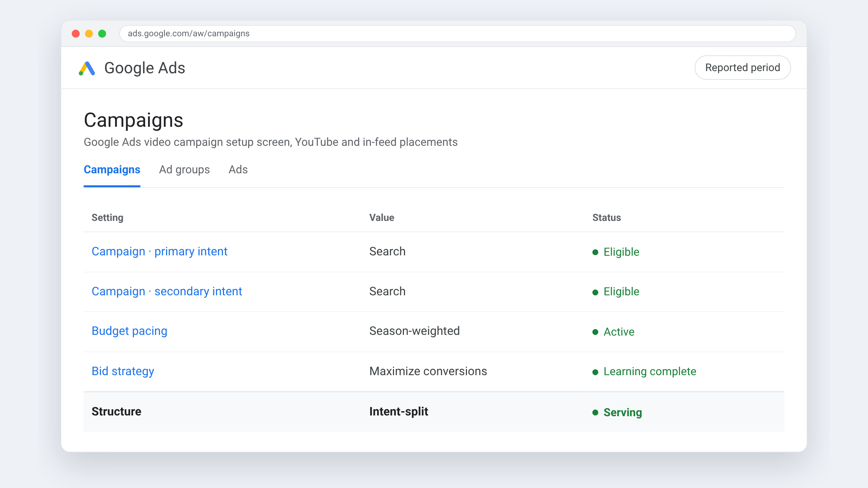This screenshot has width=868, height=488.
Task: Click the video campaign setup description text
Action: point(271,142)
